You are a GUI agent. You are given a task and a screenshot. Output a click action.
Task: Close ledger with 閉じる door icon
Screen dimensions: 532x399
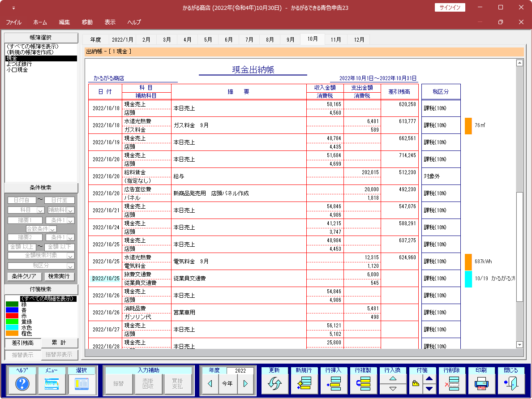(511, 384)
